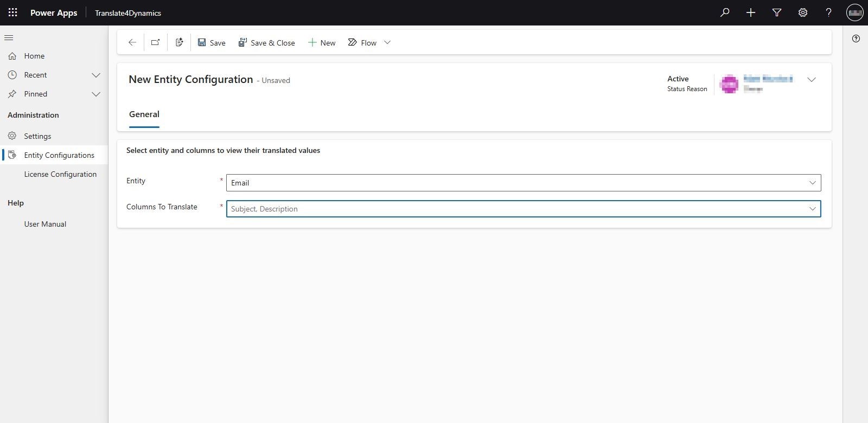
Task: Open the settings gear in header
Action: tap(803, 12)
